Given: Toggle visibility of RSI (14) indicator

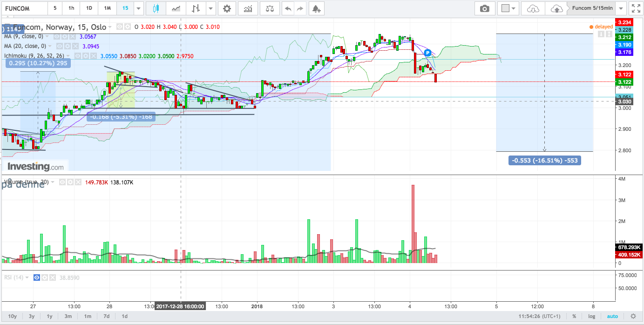Looking at the screenshot, I should pyautogui.click(x=36, y=278).
